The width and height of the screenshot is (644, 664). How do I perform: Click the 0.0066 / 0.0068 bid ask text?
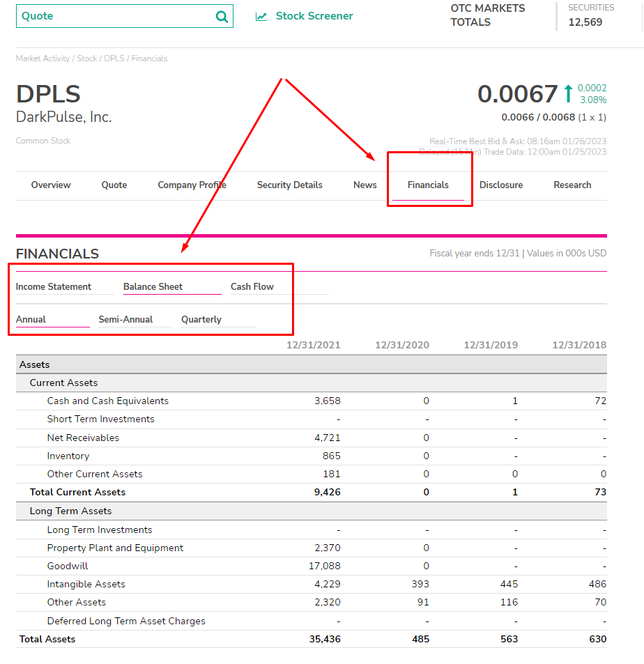click(x=538, y=117)
